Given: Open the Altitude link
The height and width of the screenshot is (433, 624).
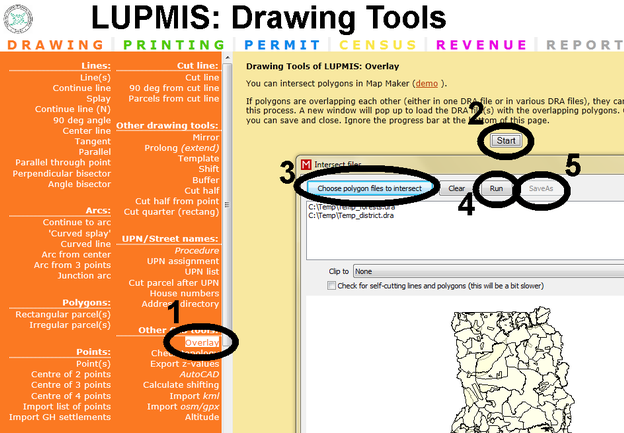Looking at the screenshot, I should tap(202, 417).
